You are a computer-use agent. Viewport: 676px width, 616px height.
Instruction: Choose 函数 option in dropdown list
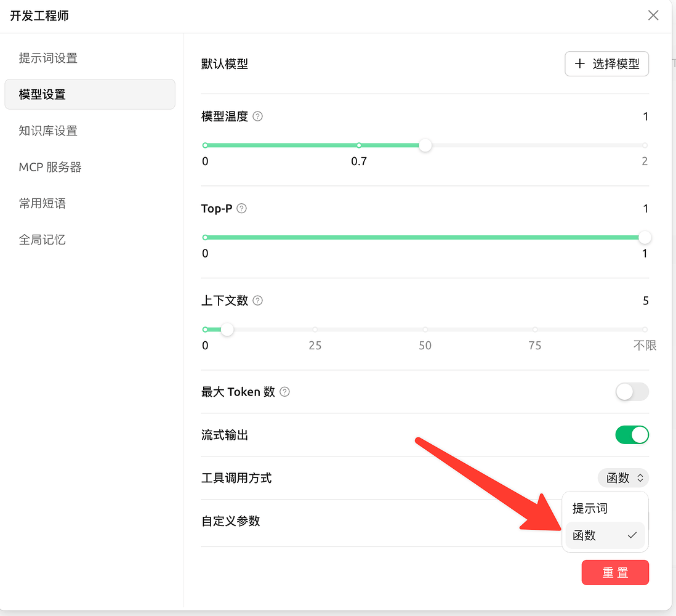pyautogui.click(x=605, y=535)
